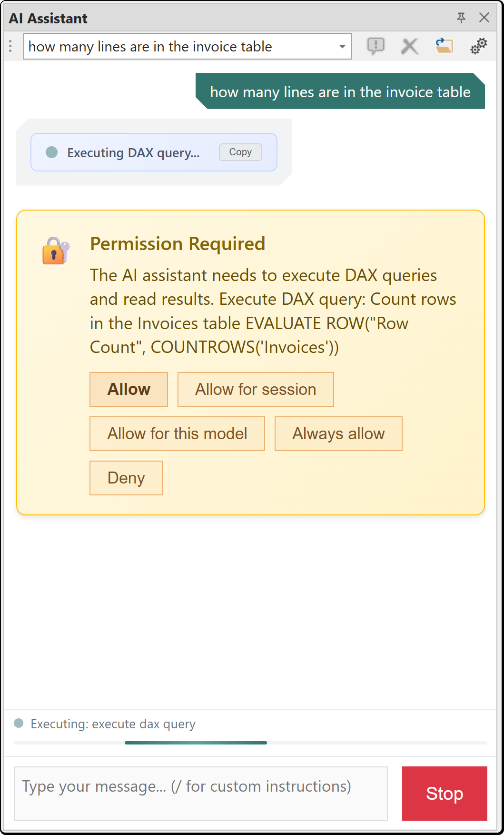The height and width of the screenshot is (835, 504).
Task: Choose Allow for session
Action: point(255,389)
